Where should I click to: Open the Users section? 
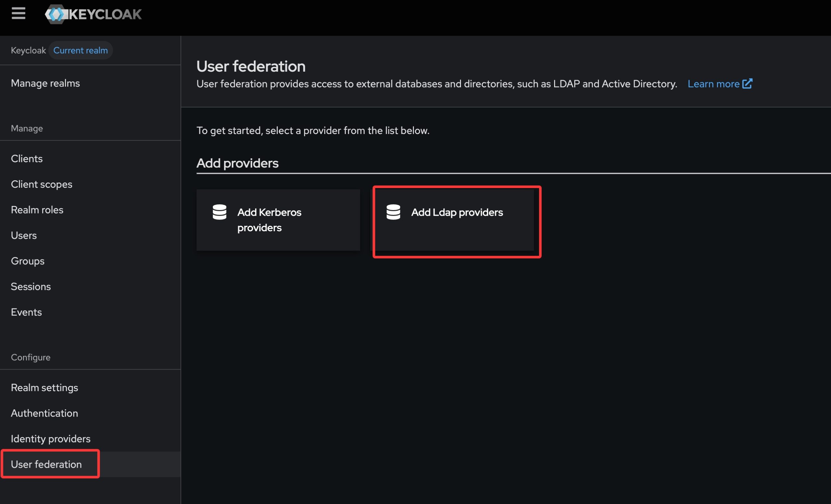pyautogui.click(x=90, y=235)
